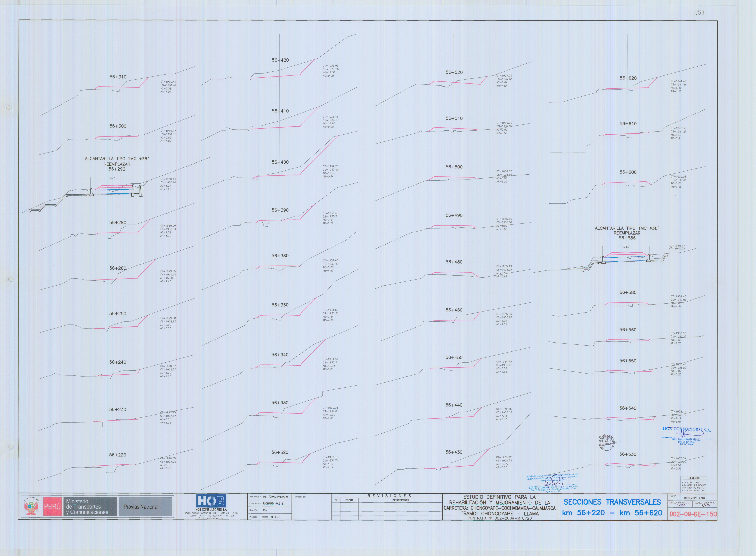Viewport: 756px width, 556px height.
Task: Click the '10.58' dimension above culvert 56+586
Action: point(626,247)
